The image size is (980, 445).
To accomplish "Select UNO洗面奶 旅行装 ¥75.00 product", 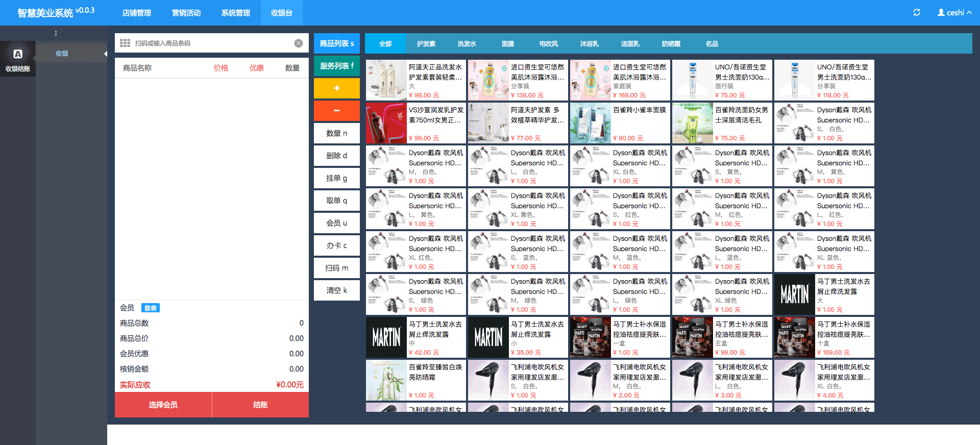I will click(722, 80).
